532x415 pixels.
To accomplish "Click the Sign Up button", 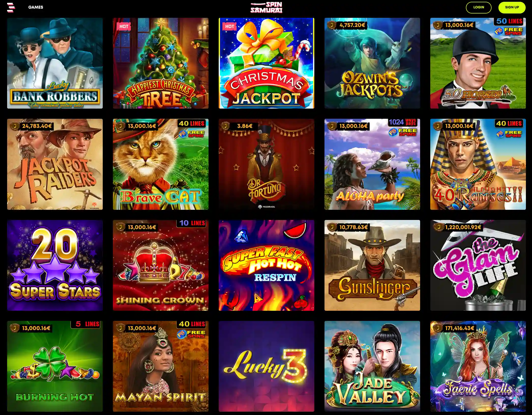I will click(x=512, y=7).
